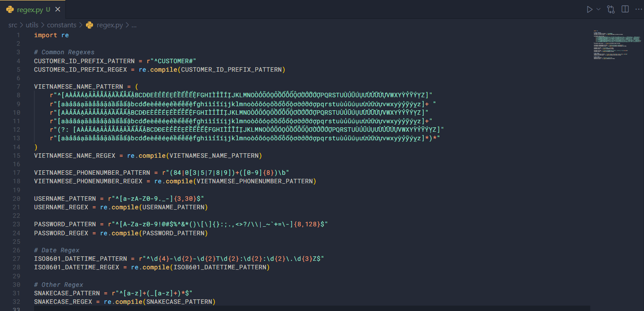The width and height of the screenshot is (644, 311).
Task: Click the Python file icon in breadcrumbs
Action: click(x=89, y=25)
